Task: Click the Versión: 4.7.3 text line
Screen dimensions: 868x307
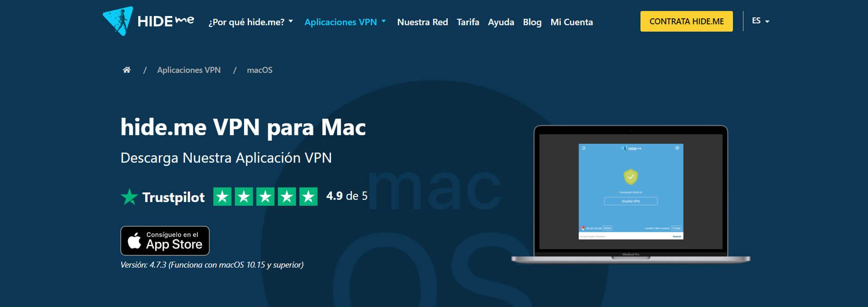Action: coord(212,264)
